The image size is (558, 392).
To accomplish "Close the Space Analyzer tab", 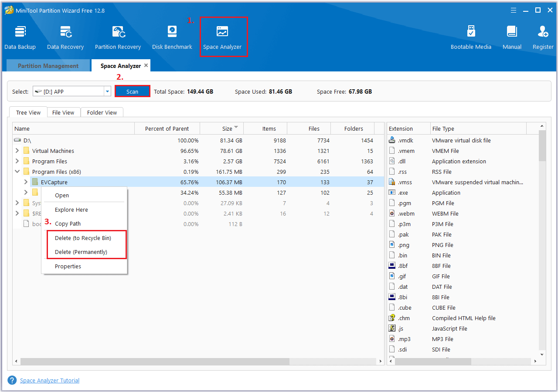I will 146,65.
